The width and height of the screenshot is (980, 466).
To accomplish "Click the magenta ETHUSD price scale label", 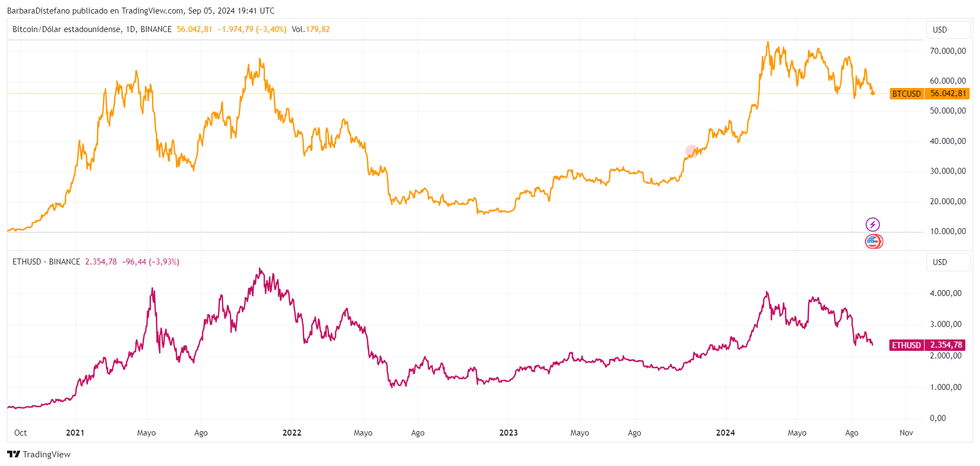I will point(907,345).
